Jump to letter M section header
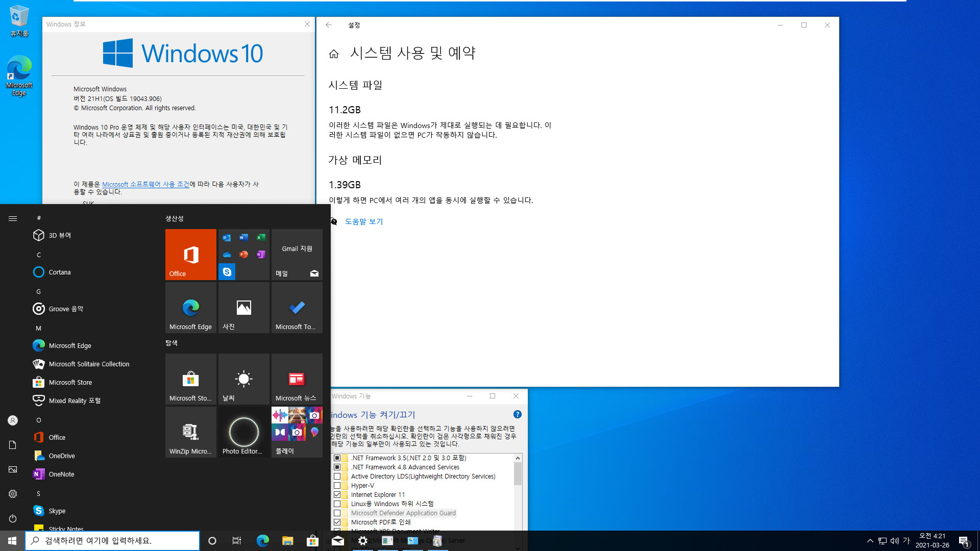980x551 pixels. (x=38, y=328)
